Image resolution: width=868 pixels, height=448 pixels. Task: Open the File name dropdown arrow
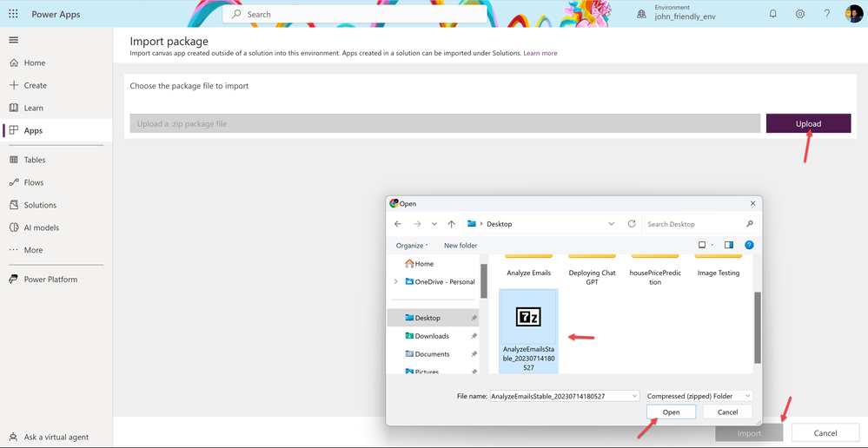point(634,396)
